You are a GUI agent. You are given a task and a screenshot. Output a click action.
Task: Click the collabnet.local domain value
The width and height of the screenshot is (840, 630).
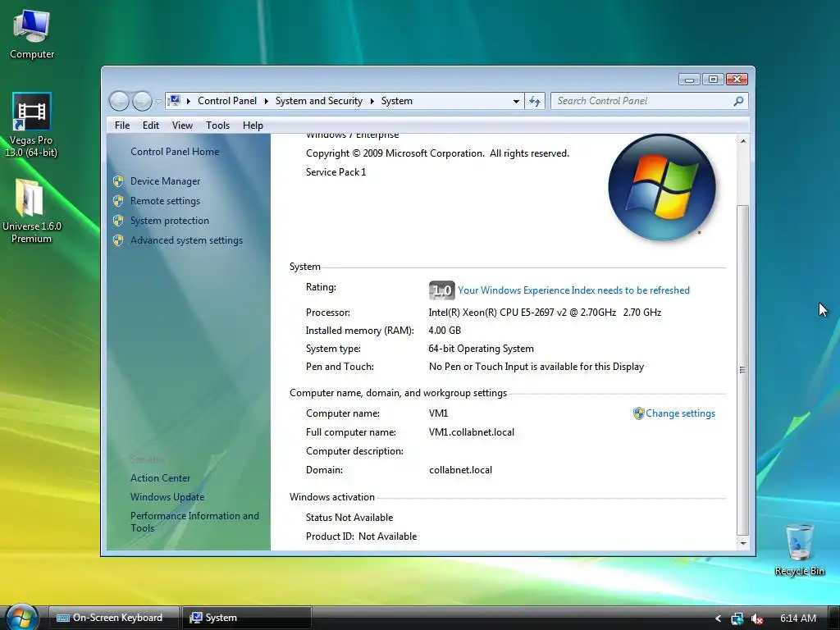click(460, 470)
